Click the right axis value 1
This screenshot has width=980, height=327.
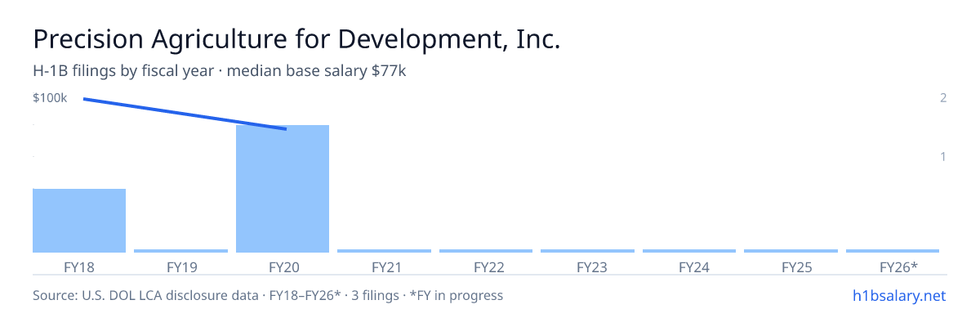pyautogui.click(x=943, y=156)
